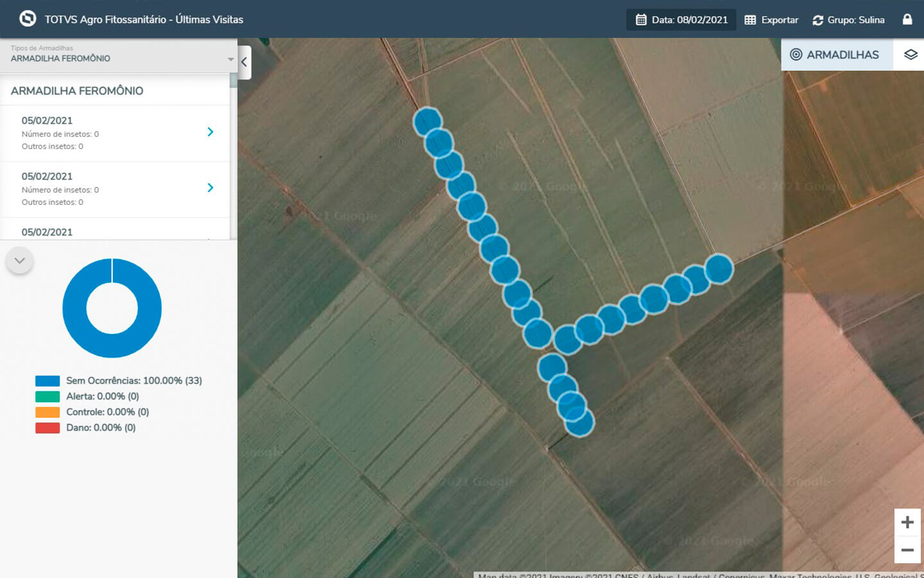Click the TOTVS logo icon
Screen dimensions: 924x578
coord(28,19)
